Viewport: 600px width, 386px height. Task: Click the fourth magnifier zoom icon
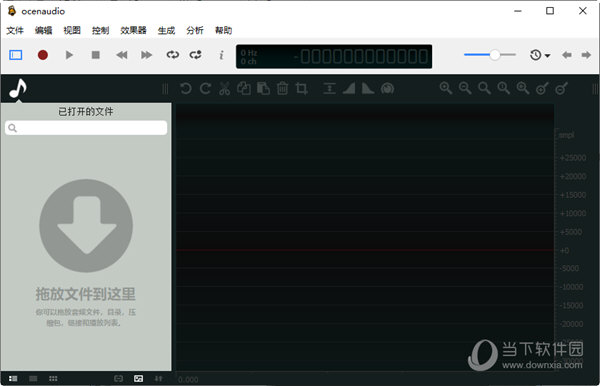pos(504,88)
